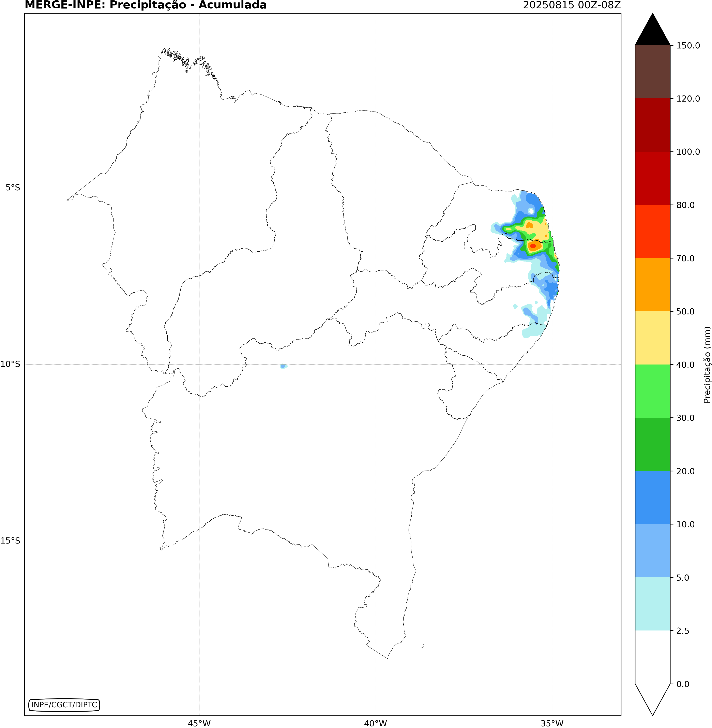Click the 40°W longitude axis label
The width and height of the screenshot is (712, 728).
tap(375, 723)
